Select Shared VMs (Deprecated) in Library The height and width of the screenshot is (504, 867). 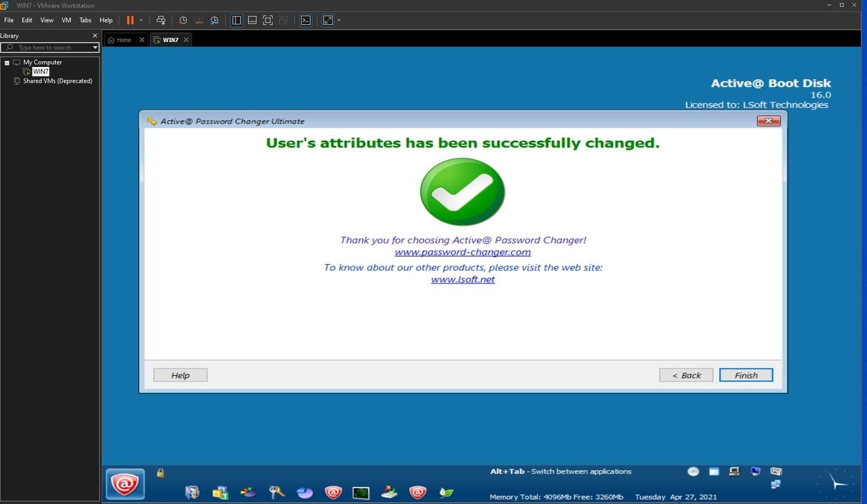[57, 81]
